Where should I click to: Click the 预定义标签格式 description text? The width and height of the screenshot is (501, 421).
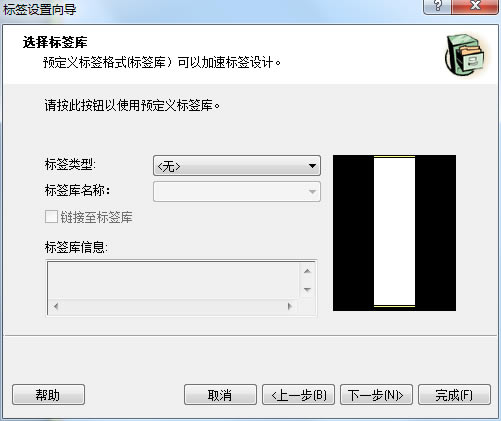coord(162,62)
